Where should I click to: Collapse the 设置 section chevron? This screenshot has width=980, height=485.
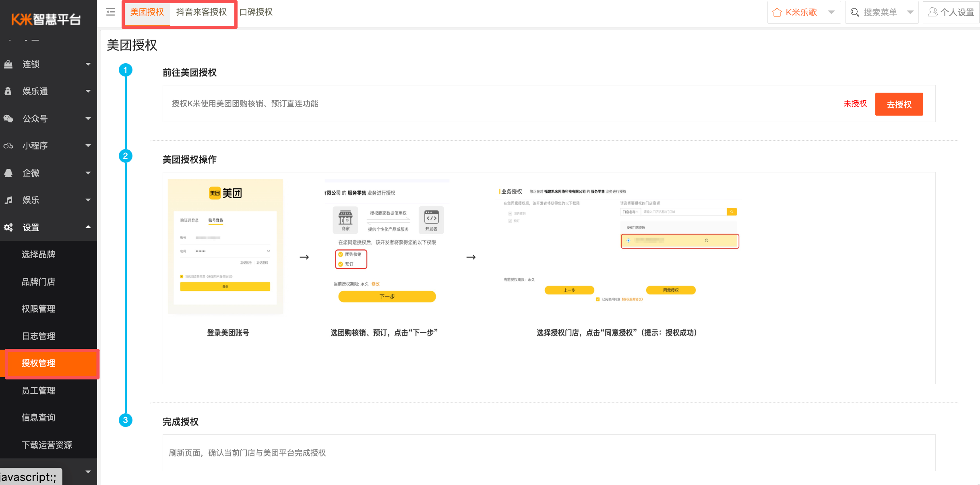click(88, 227)
